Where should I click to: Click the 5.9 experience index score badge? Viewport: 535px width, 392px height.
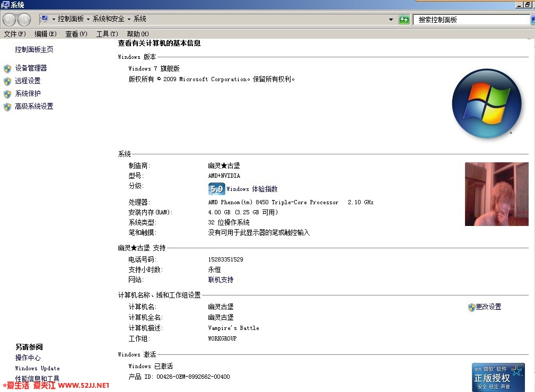coord(217,189)
